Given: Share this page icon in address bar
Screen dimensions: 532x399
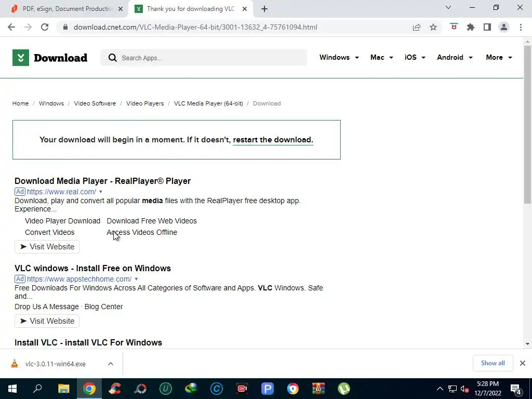Looking at the screenshot, I should click(x=417, y=27).
